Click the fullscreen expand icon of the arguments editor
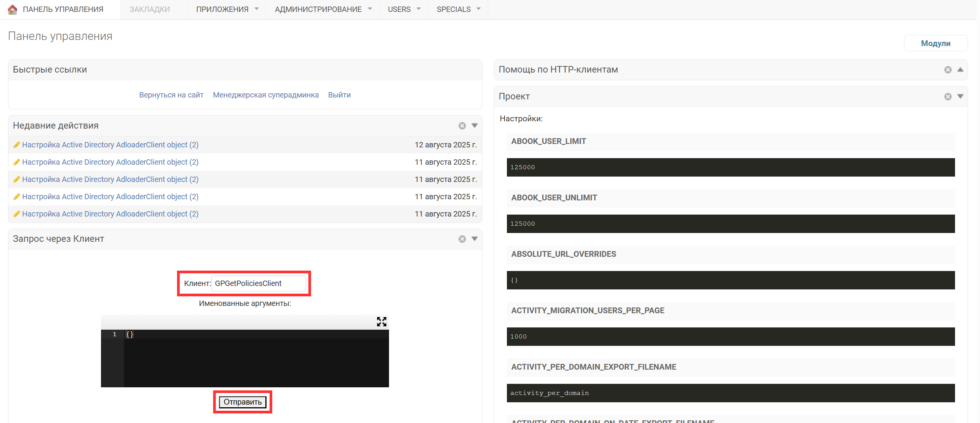980x423 pixels. tap(381, 322)
